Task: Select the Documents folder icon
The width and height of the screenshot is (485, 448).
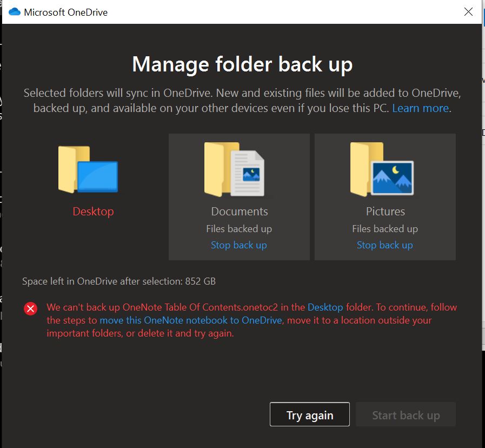Action: 234,169
